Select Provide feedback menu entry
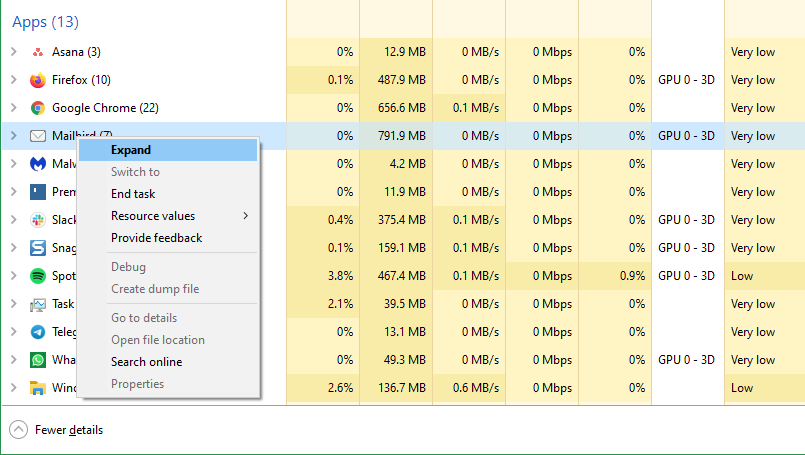The width and height of the screenshot is (805, 455). (x=156, y=238)
